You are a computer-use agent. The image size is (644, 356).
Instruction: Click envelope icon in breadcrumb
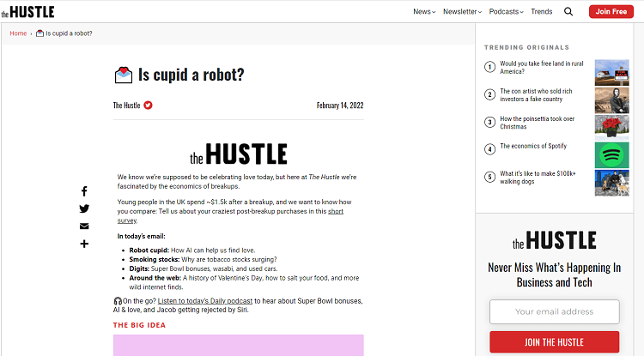coord(39,33)
